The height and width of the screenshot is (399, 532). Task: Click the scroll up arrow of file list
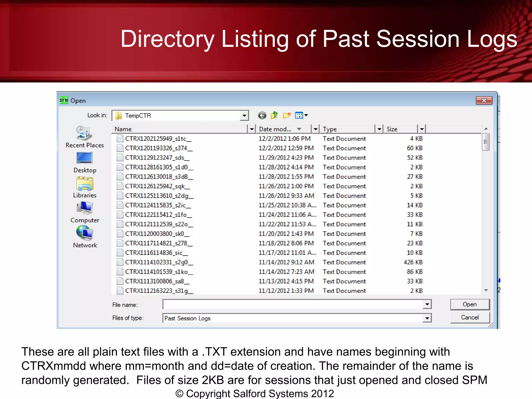[x=486, y=129]
